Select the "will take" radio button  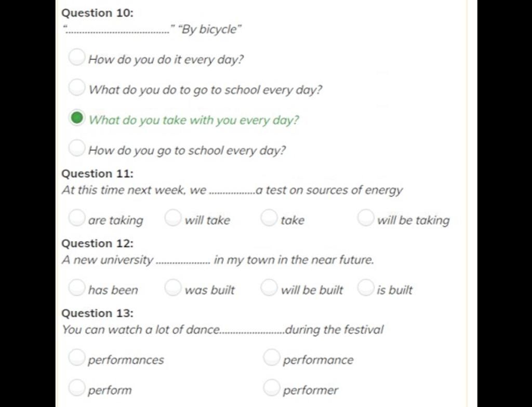pyautogui.click(x=173, y=218)
